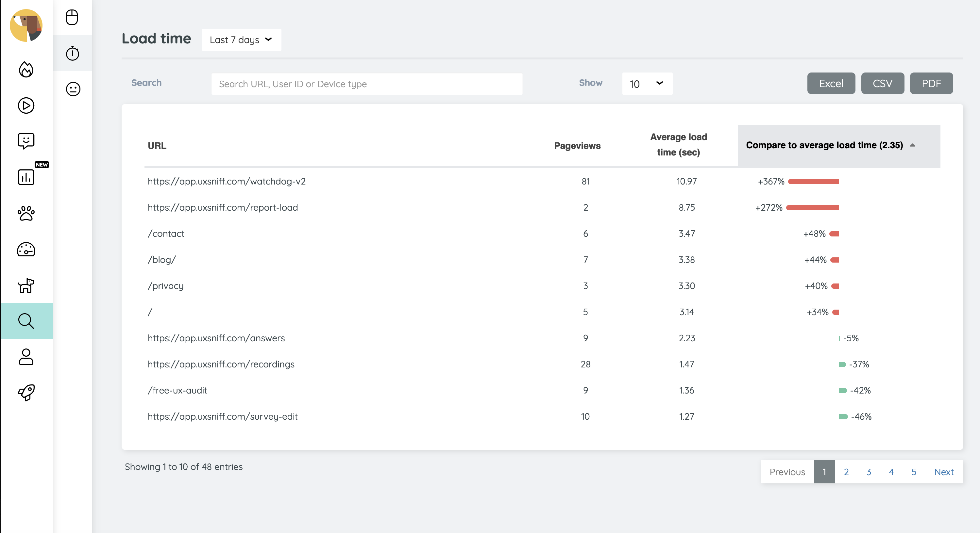
Task: Select the mouse click submenu icon
Action: (x=72, y=17)
